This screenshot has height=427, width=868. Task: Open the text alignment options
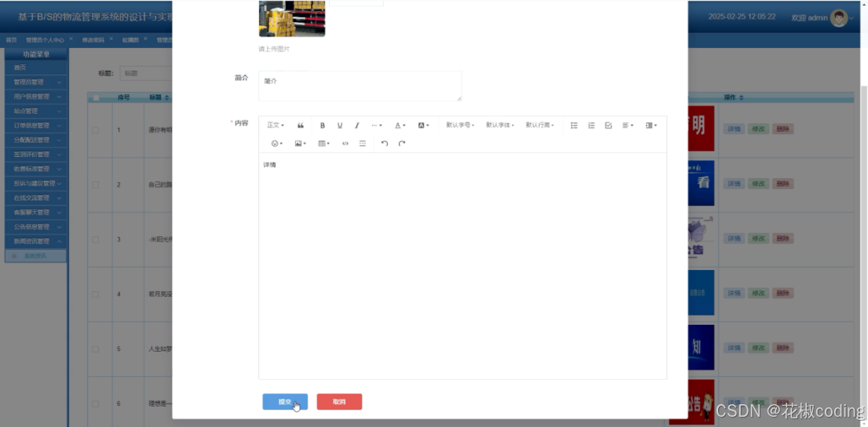click(x=628, y=126)
